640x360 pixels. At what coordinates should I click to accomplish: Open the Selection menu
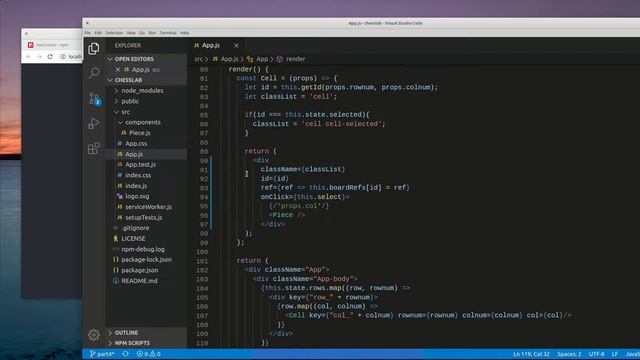tap(114, 33)
